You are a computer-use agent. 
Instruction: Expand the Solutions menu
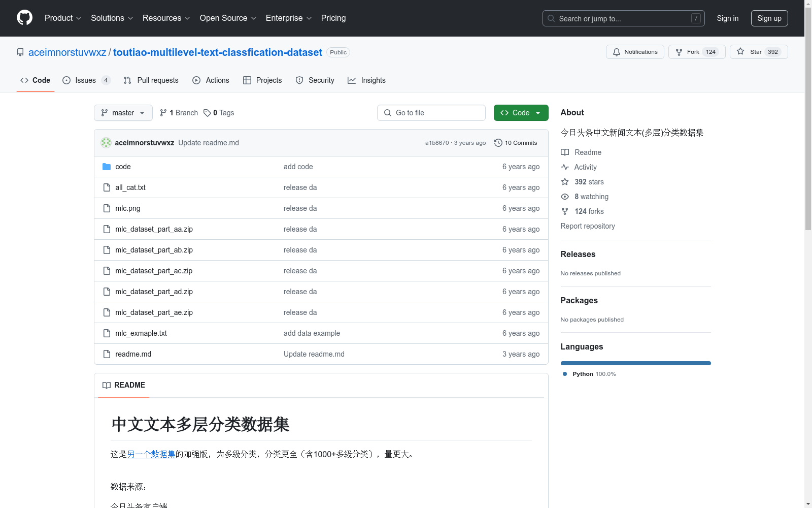click(112, 18)
